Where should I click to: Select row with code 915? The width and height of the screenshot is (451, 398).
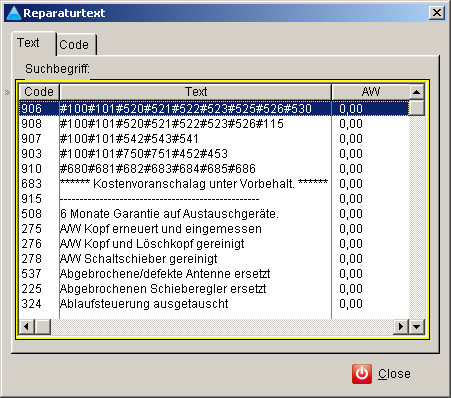point(214,199)
